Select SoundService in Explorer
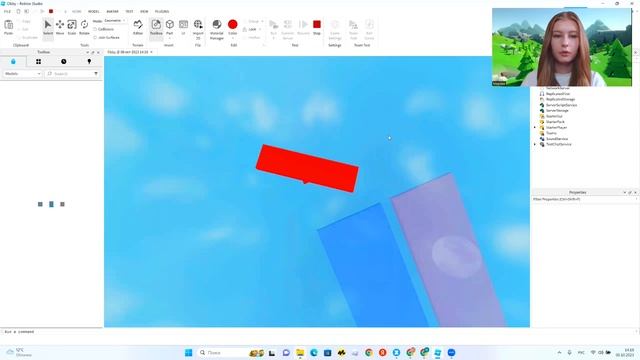 coord(557,139)
